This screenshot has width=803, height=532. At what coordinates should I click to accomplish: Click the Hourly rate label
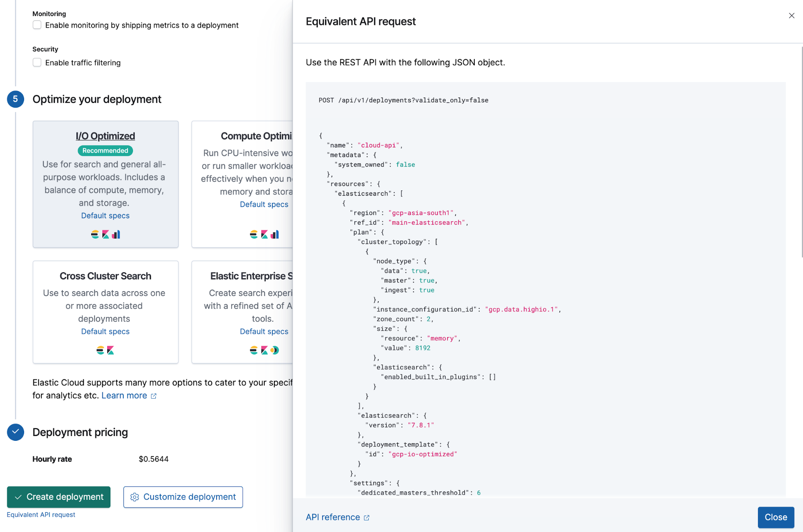point(52,459)
